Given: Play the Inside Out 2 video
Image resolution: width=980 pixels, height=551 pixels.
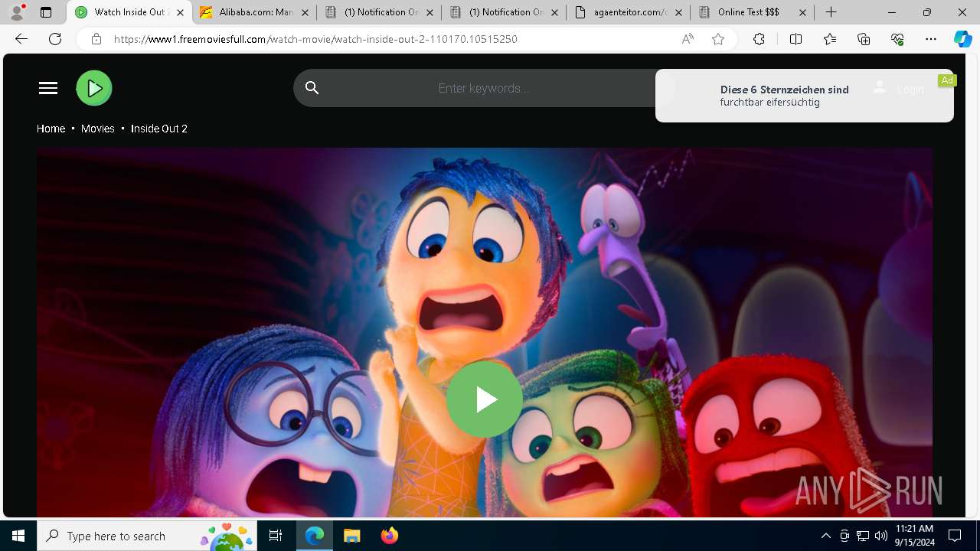Looking at the screenshot, I should 485,399.
